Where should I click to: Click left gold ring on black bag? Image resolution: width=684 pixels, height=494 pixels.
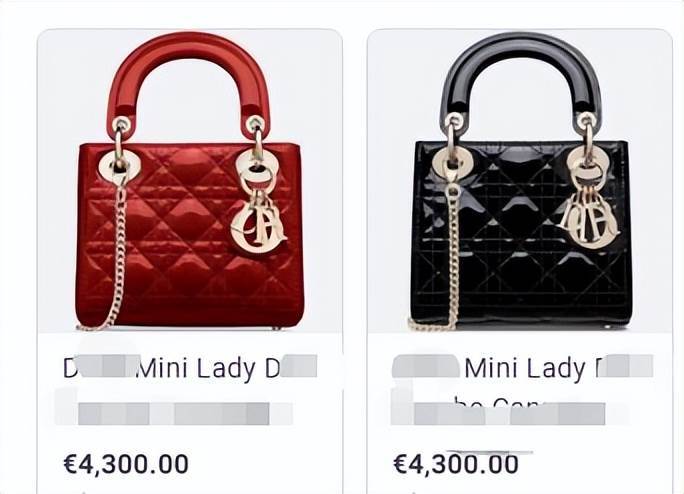click(452, 162)
